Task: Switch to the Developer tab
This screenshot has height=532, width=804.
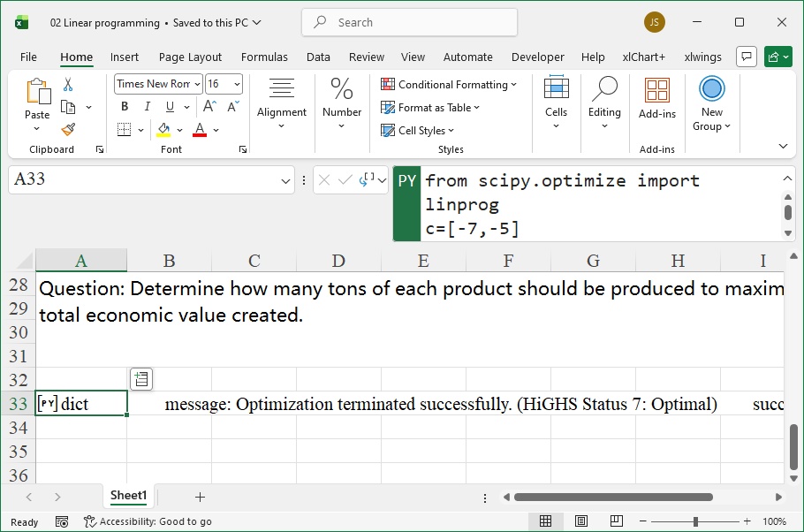Action: point(537,57)
